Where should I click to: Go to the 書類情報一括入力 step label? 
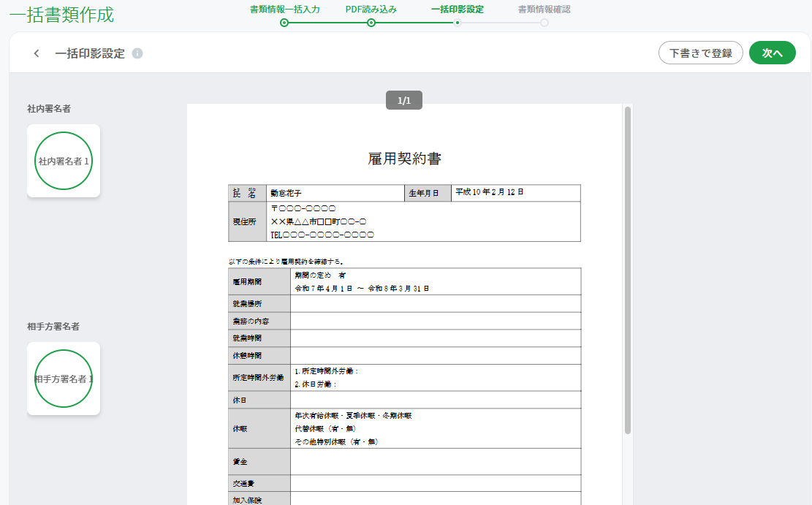point(285,10)
